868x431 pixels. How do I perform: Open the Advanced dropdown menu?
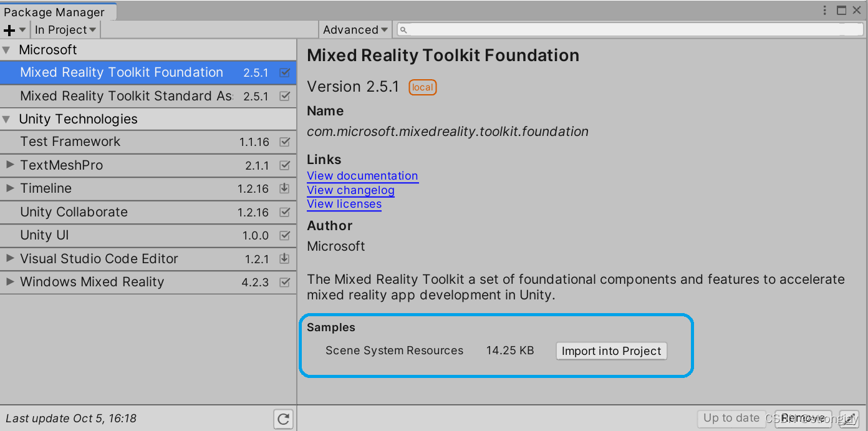[x=355, y=30]
